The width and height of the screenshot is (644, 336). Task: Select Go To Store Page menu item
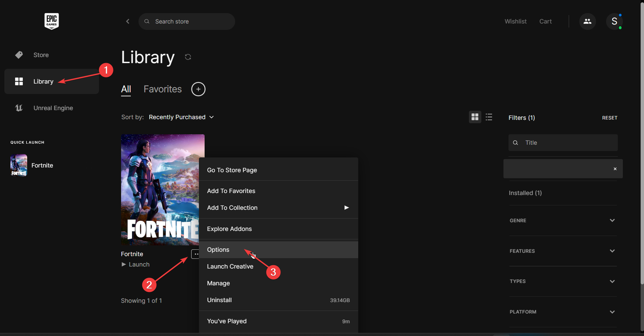278,170
